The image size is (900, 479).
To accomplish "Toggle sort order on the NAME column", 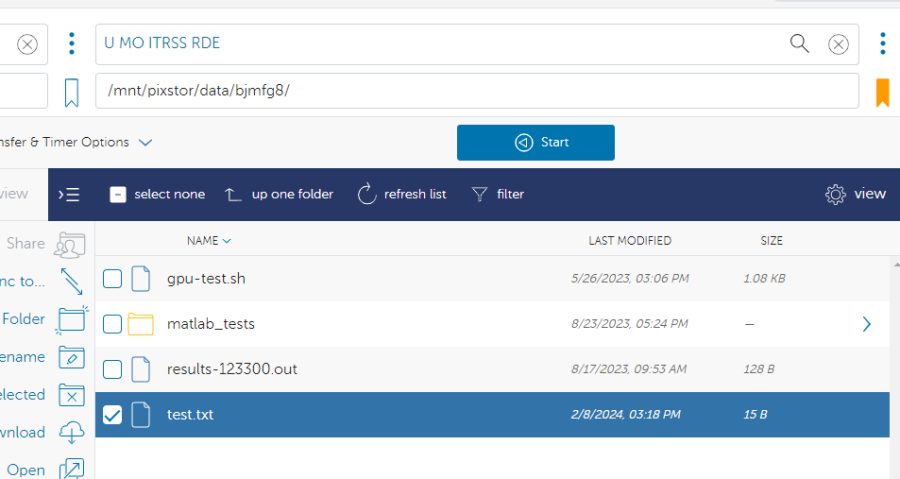I will pos(208,240).
